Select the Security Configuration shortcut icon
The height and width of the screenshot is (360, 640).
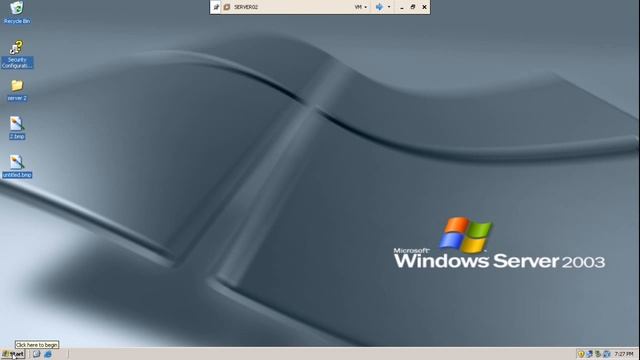coord(17,54)
